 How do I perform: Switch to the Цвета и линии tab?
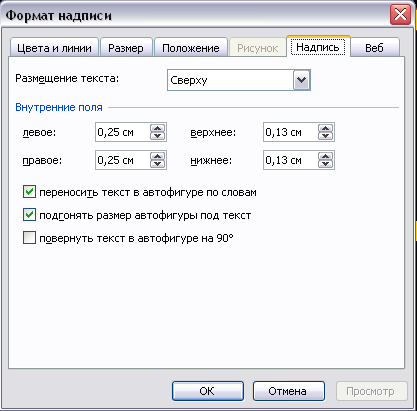[x=54, y=48]
